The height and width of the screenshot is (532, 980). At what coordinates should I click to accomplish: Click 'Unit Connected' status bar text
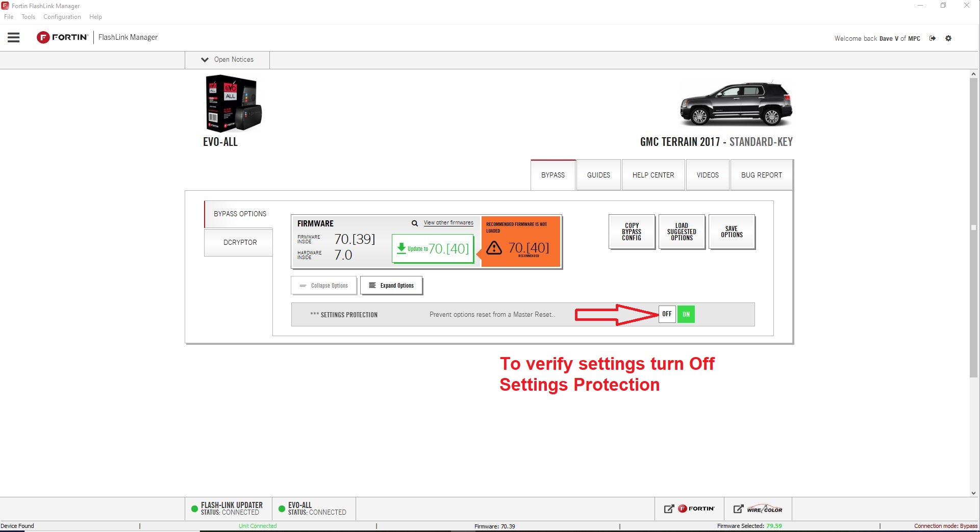258,526
